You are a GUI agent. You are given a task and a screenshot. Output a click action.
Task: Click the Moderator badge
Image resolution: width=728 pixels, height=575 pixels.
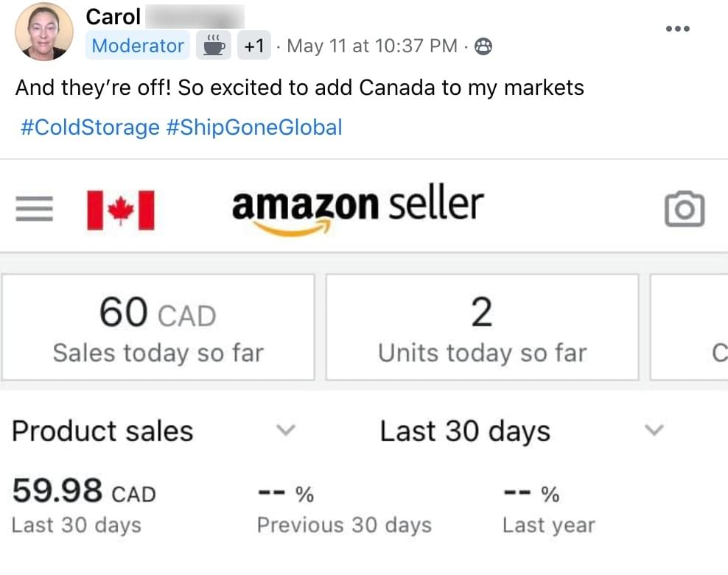[x=138, y=46]
